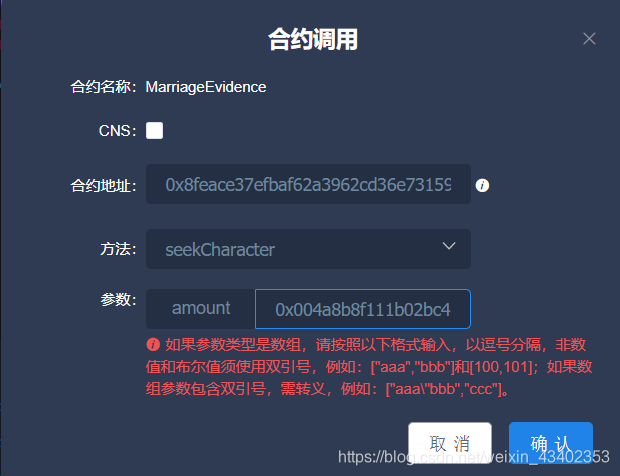
Task: Click the 取消 cancel button
Action: [450, 443]
